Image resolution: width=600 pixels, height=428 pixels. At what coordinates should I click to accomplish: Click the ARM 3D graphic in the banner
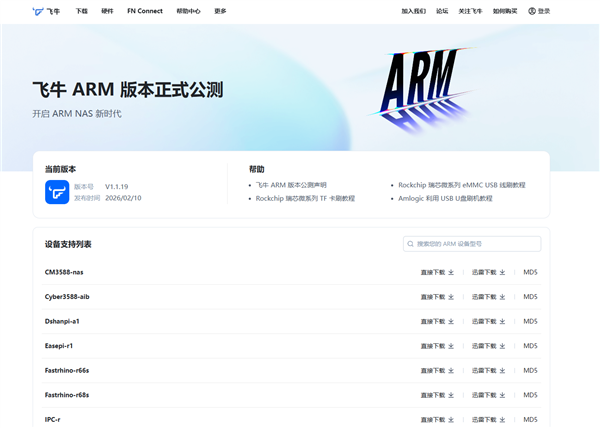point(423,90)
